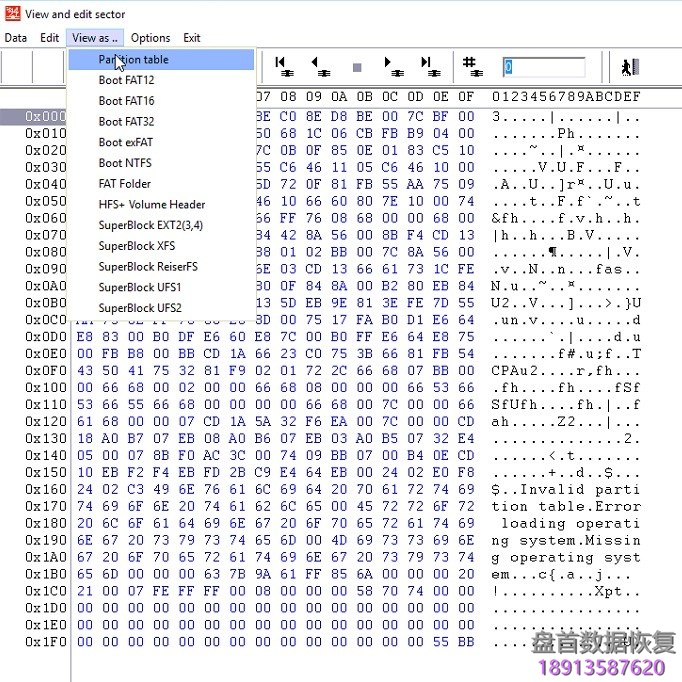Choose Boot FAT32 from View as
The image size is (682, 682).
pos(126,122)
